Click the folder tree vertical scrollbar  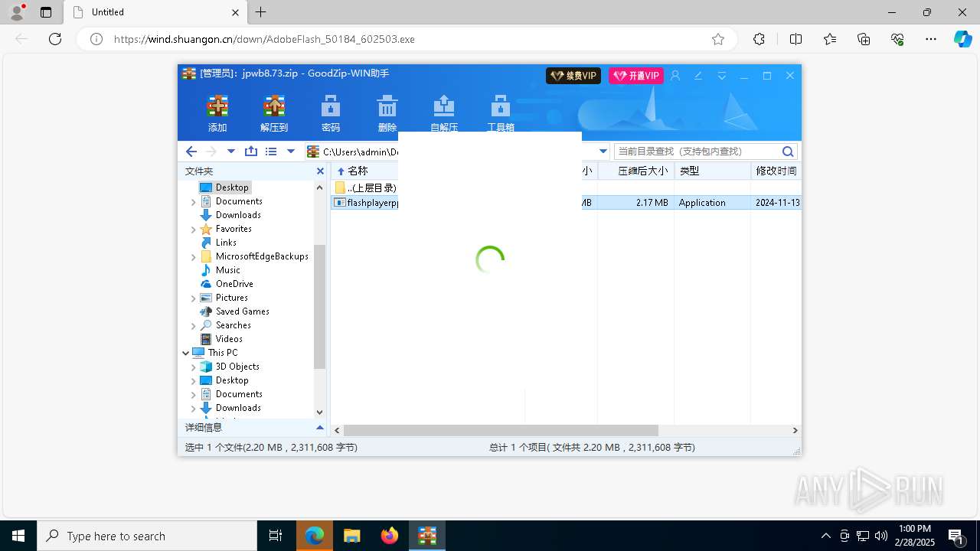[320, 306]
